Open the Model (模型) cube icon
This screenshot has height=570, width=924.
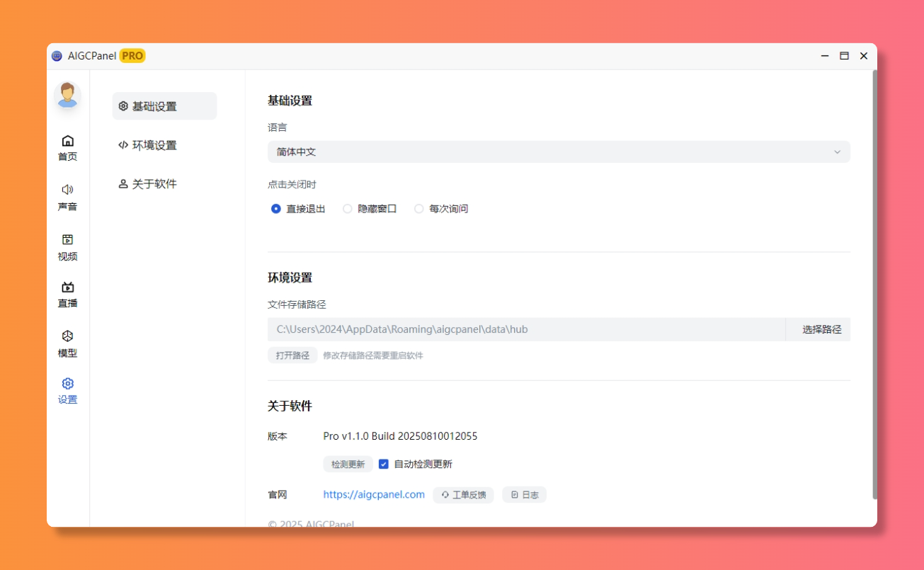tap(67, 336)
